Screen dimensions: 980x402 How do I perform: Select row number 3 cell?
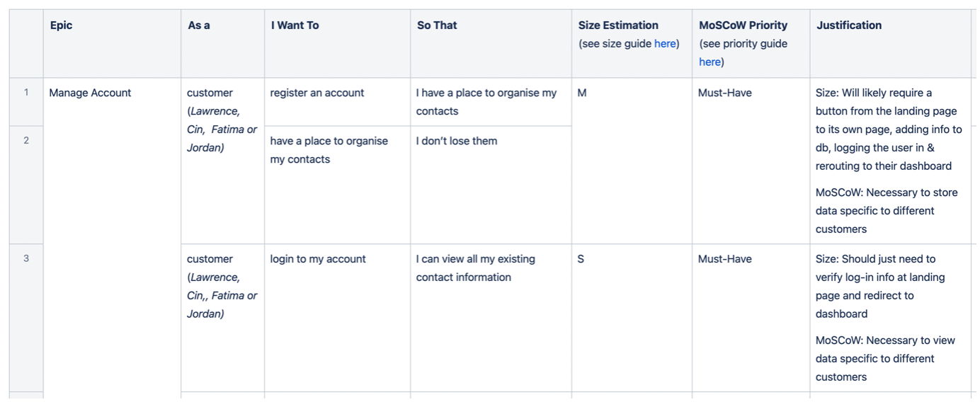pyautogui.click(x=26, y=318)
